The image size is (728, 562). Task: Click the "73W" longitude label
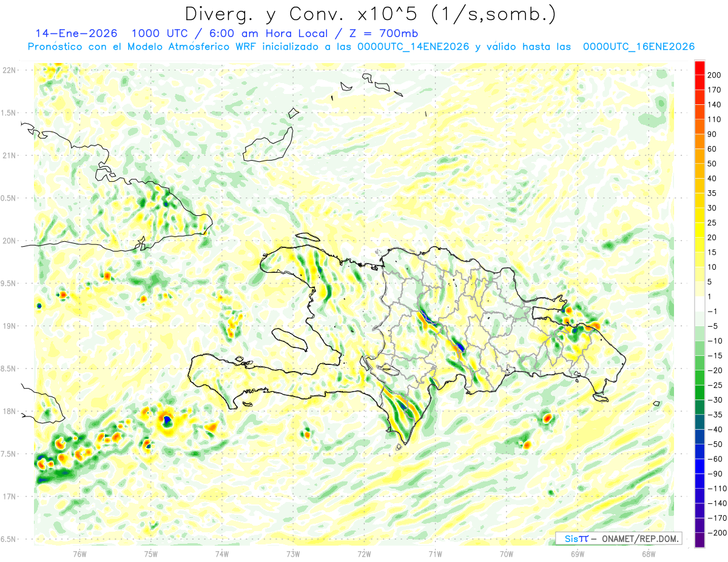(x=293, y=554)
